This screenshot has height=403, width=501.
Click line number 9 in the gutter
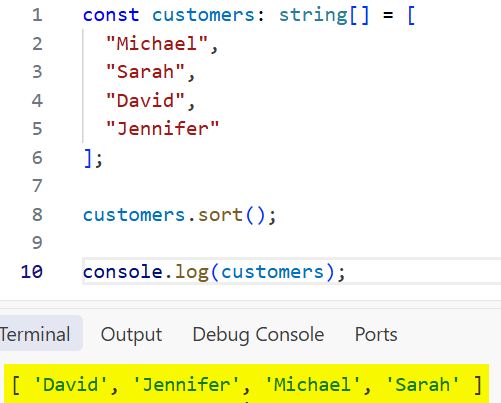(37, 243)
